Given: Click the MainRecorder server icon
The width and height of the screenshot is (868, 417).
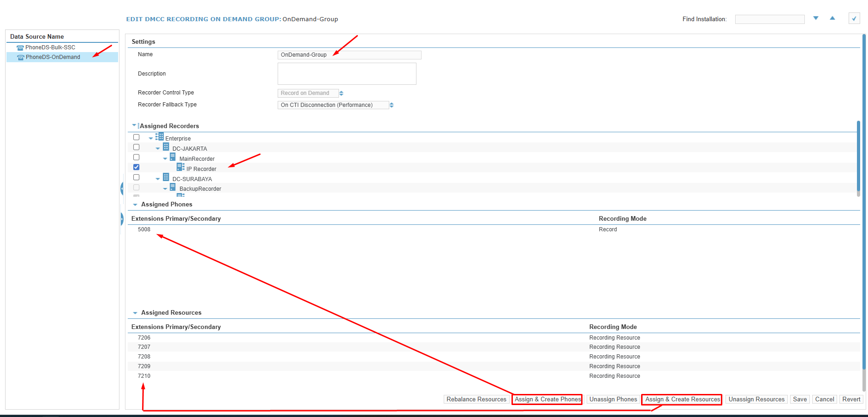Looking at the screenshot, I should pos(172,157).
